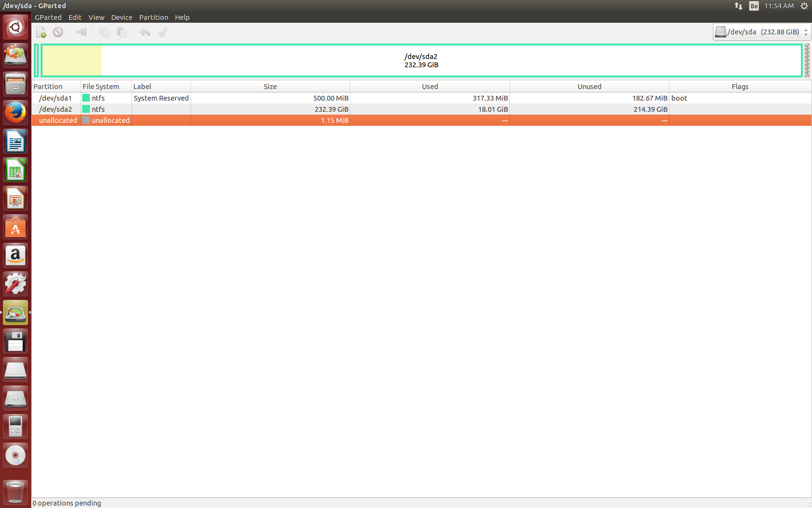Open the Edit menu

click(75, 17)
